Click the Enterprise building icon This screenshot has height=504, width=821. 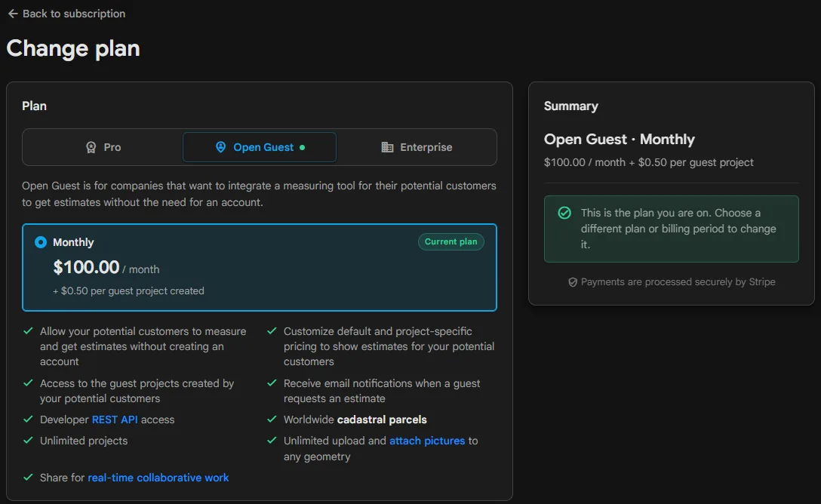click(x=387, y=148)
